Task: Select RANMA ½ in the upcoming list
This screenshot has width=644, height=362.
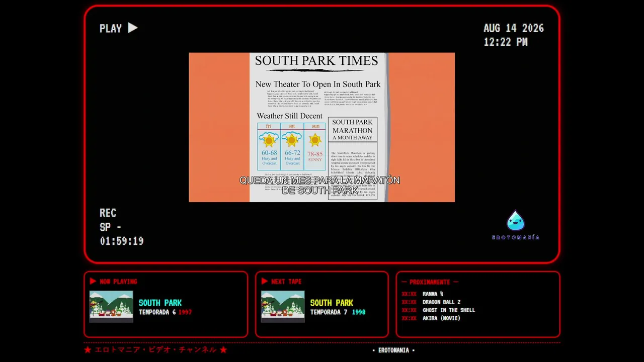Action: (433, 294)
